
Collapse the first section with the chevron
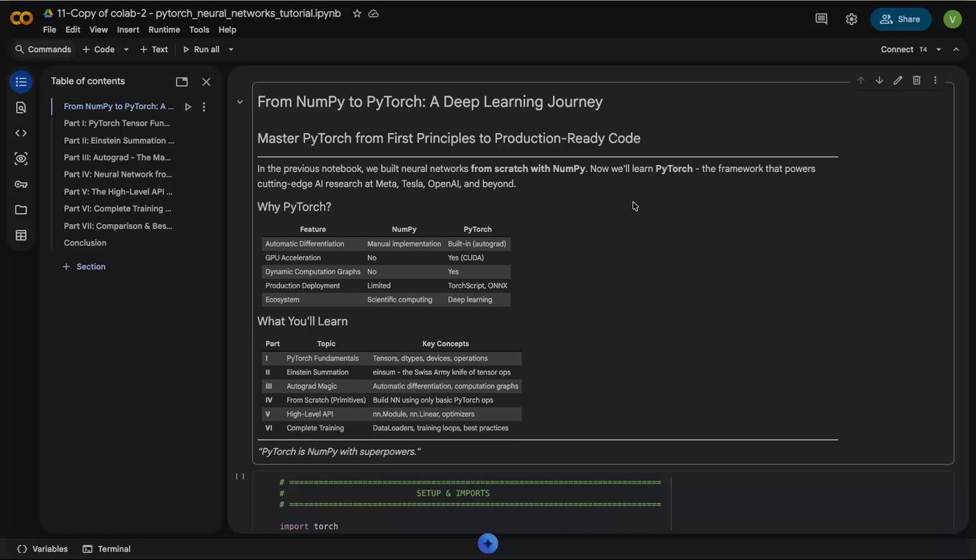[x=240, y=102]
